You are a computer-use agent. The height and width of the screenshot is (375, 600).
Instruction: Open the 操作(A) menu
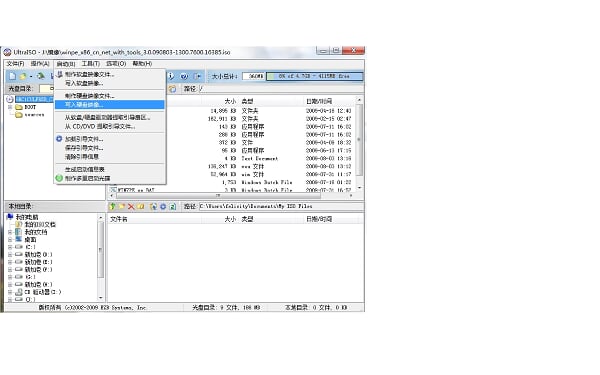click(40, 64)
